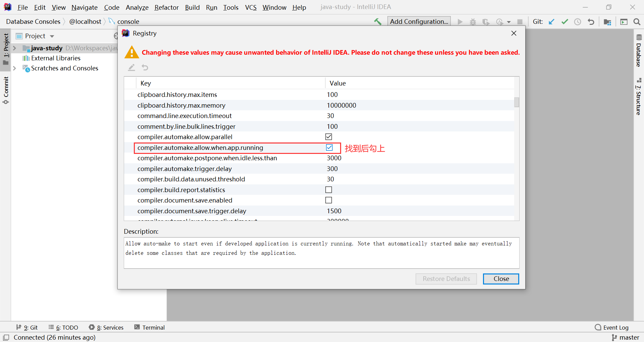Open the Analyze menu
644x342 pixels.
tap(137, 7)
